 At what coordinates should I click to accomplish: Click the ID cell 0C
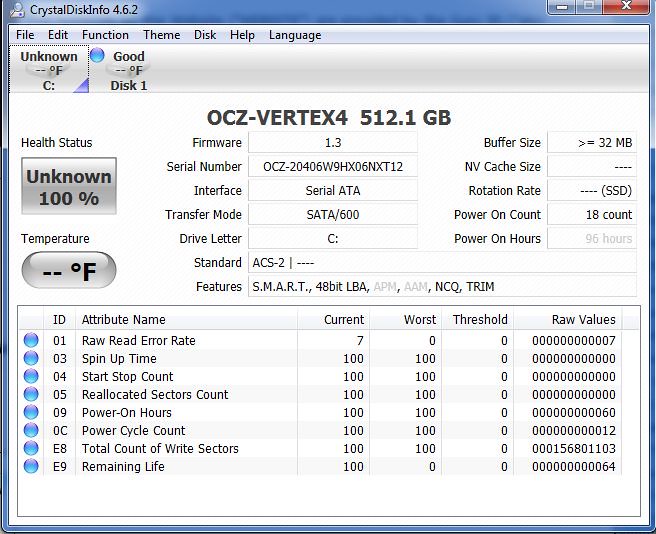pos(60,431)
